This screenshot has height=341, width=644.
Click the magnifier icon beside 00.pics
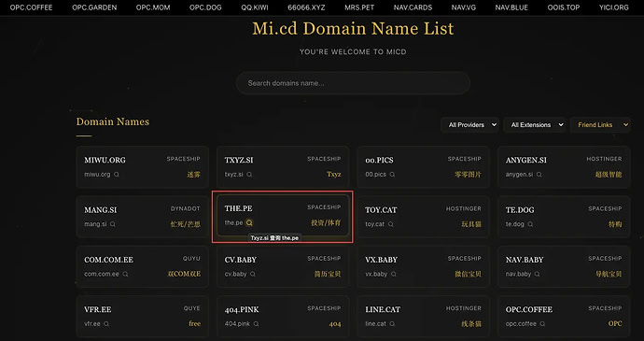pyautogui.click(x=392, y=174)
